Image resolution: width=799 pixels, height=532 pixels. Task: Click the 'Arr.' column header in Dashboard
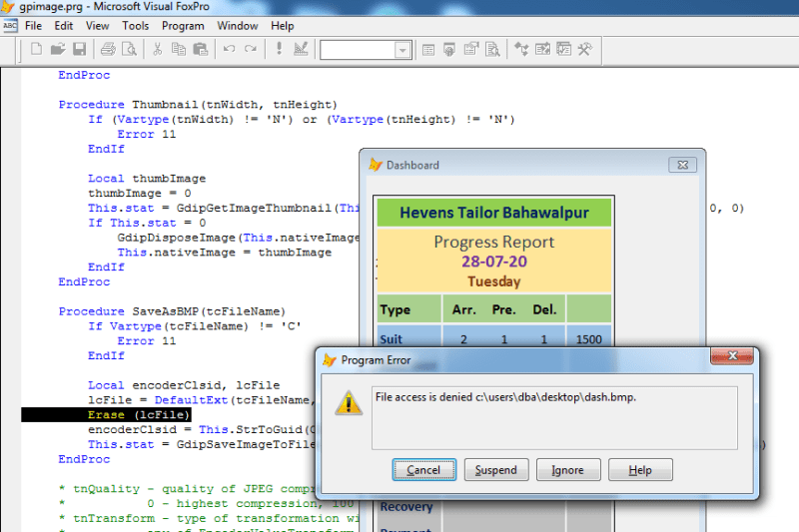463,309
